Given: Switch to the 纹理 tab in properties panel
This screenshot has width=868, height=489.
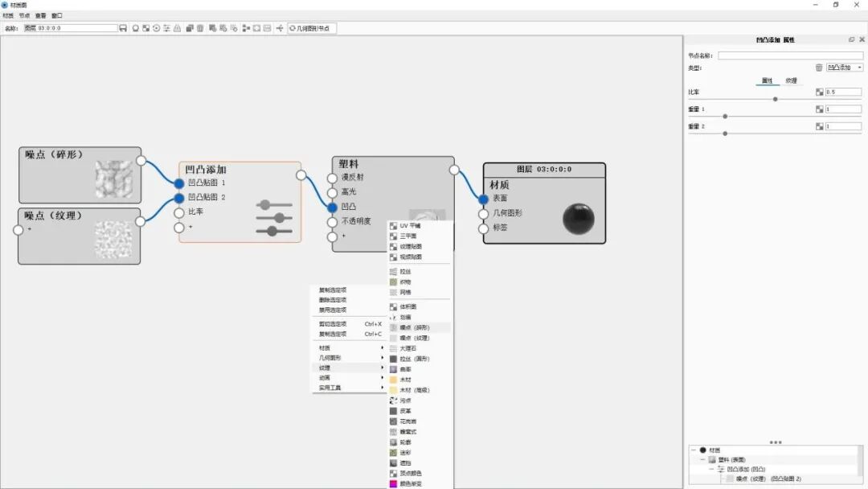Looking at the screenshot, I should point(792,80).
